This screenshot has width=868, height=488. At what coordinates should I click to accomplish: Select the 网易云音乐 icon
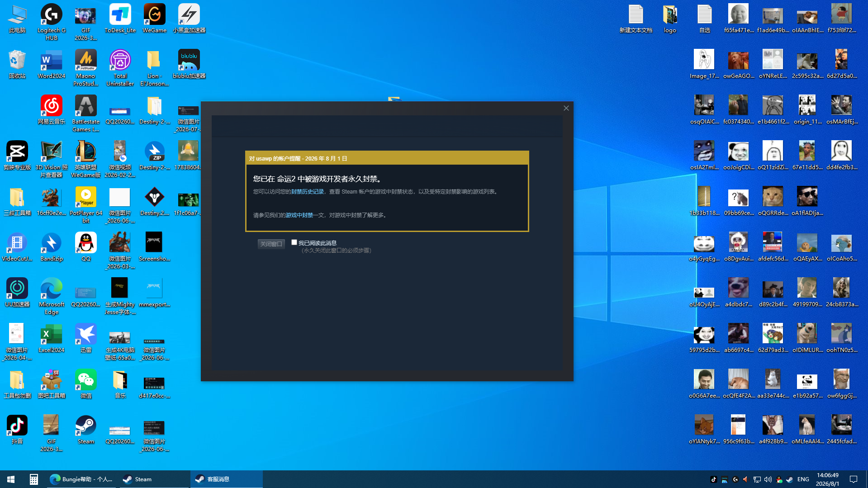(52, 110)
